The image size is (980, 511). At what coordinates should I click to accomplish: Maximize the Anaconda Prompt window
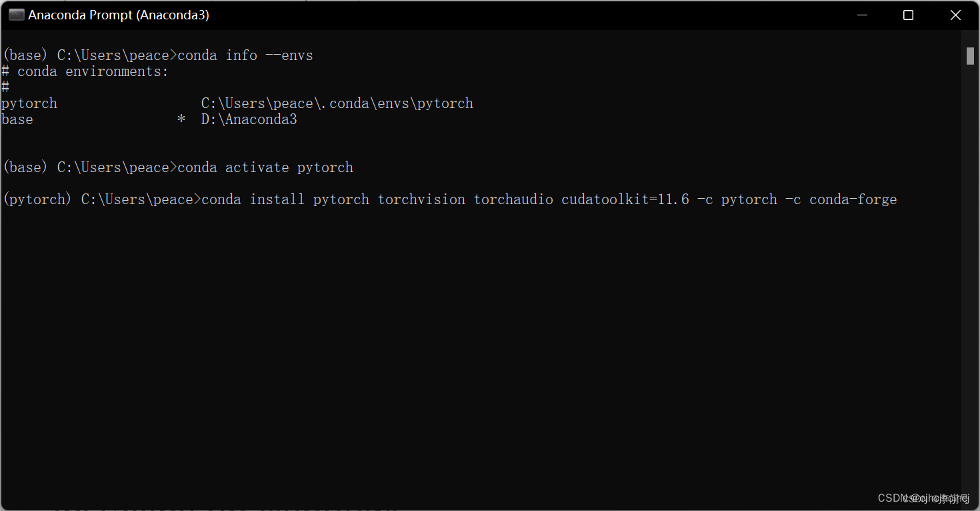coord(908,15)
